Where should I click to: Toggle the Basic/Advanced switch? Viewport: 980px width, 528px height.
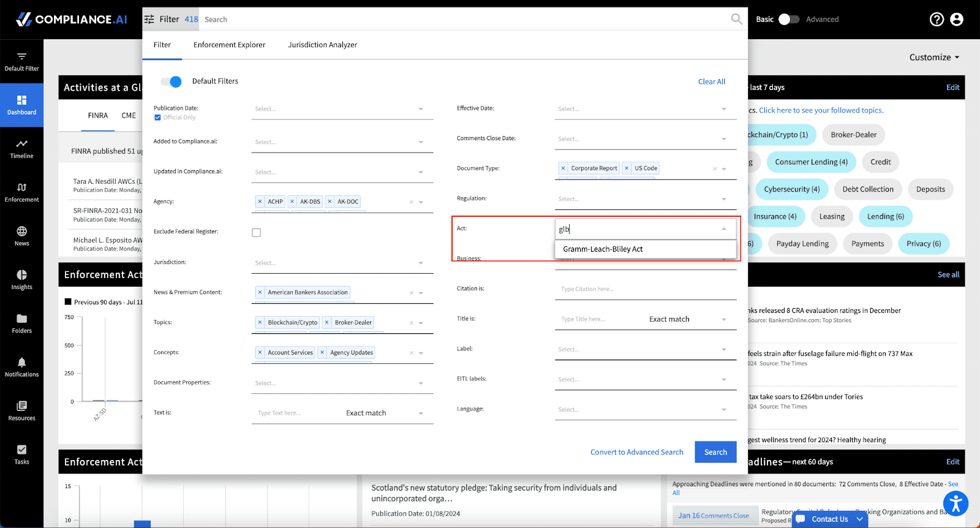(x=789, y=19)
